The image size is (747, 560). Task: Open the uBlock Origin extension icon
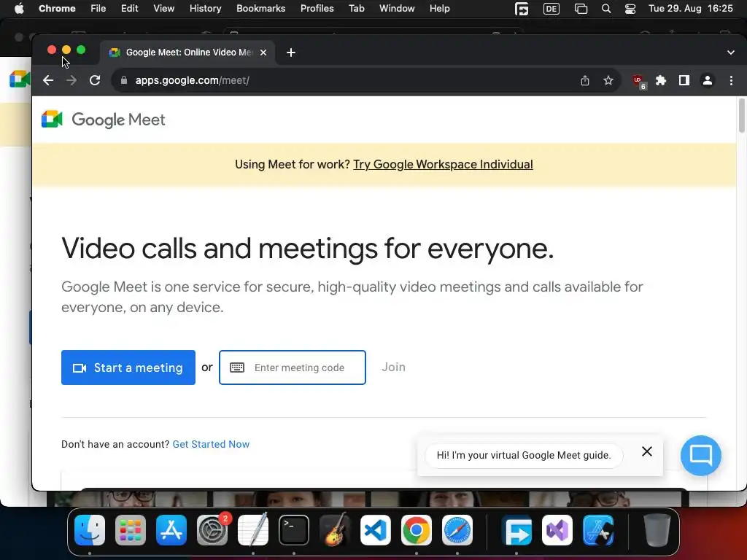click(638, 82)
